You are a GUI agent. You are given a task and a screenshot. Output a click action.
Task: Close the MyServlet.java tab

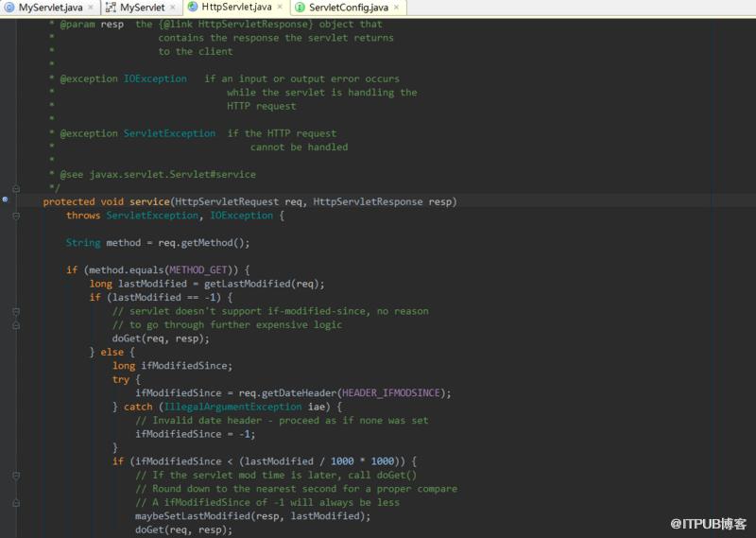[x=91, y=8]
